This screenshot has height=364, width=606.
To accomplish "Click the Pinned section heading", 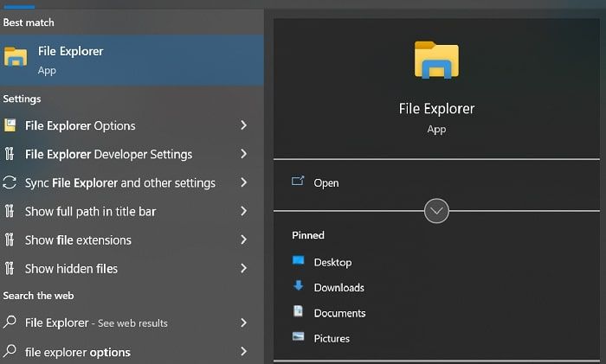I will 308,235.
